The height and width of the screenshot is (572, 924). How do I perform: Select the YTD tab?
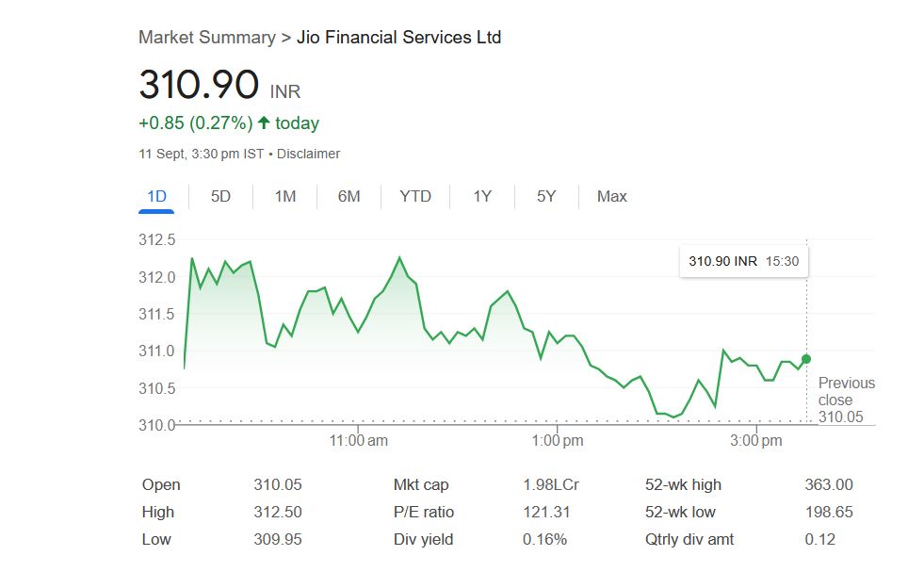415,196
